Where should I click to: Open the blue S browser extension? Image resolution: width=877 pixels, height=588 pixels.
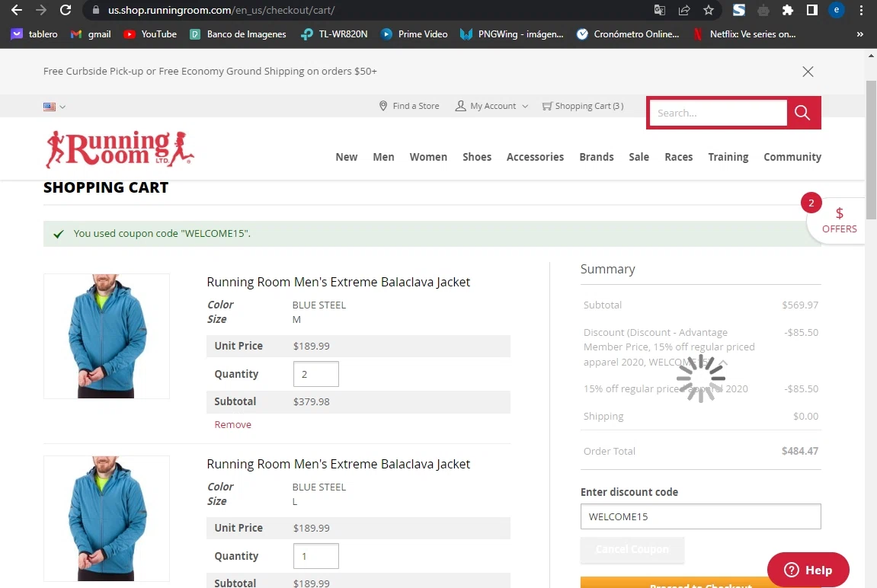(x=739, y=10)
